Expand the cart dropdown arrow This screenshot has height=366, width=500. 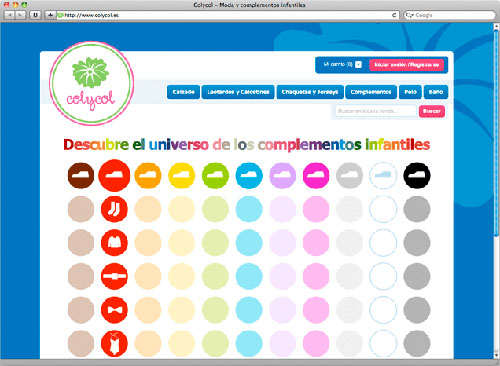[x=358, y=65]
